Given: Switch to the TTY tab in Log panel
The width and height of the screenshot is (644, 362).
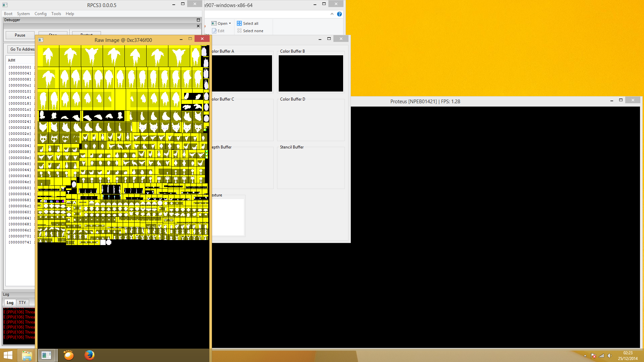Looking at the screenshot, I should pyautogui.click(x=22, y=303).
